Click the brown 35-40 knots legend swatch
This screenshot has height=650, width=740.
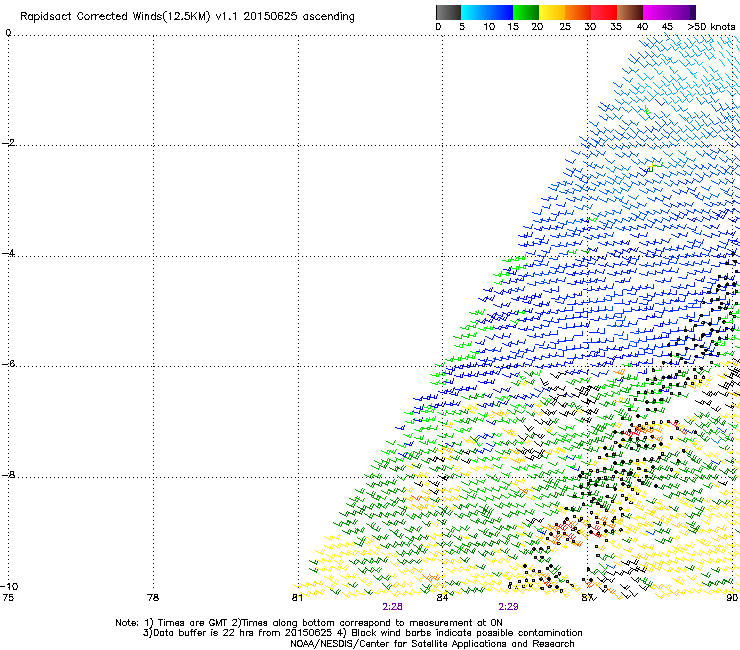(630, 12)
